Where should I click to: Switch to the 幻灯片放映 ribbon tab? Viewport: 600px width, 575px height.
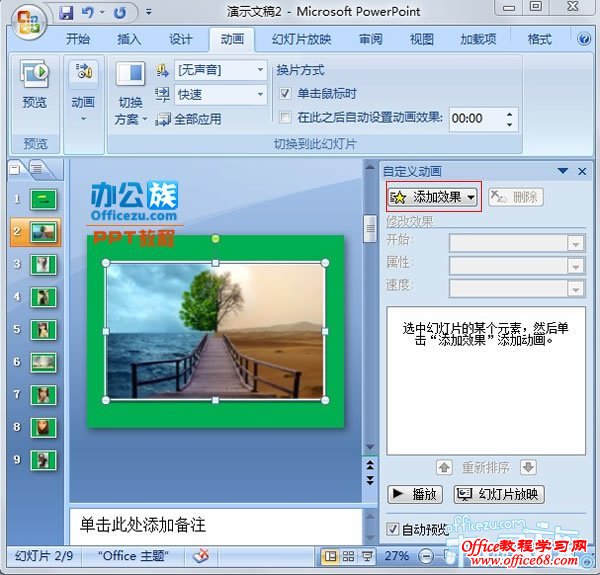pyautogui.click(x=302, y=40)
